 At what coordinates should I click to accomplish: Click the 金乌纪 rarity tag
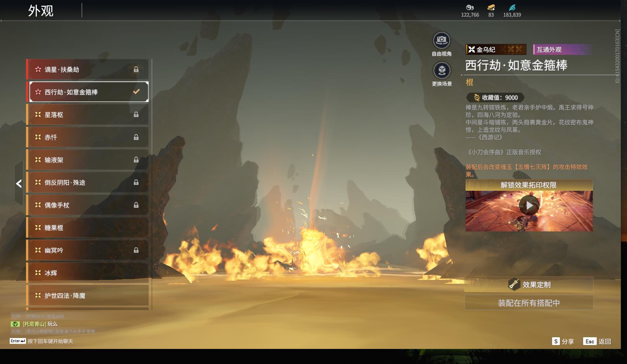(x=496, y=49)
